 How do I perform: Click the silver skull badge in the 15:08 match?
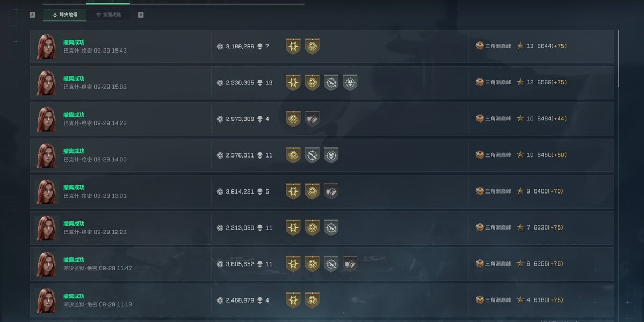pos(350,82)
